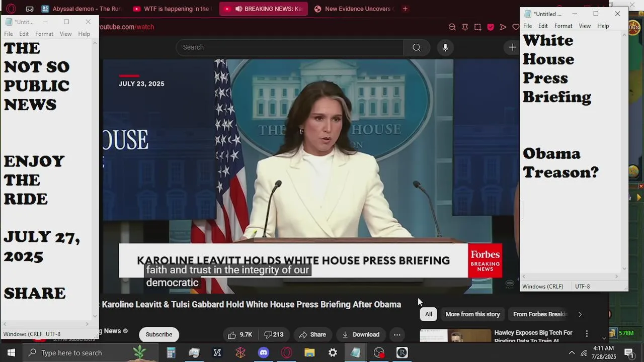
Task: Click the zoom-out magnifier in address bar
Action: (x=452, y=27)
